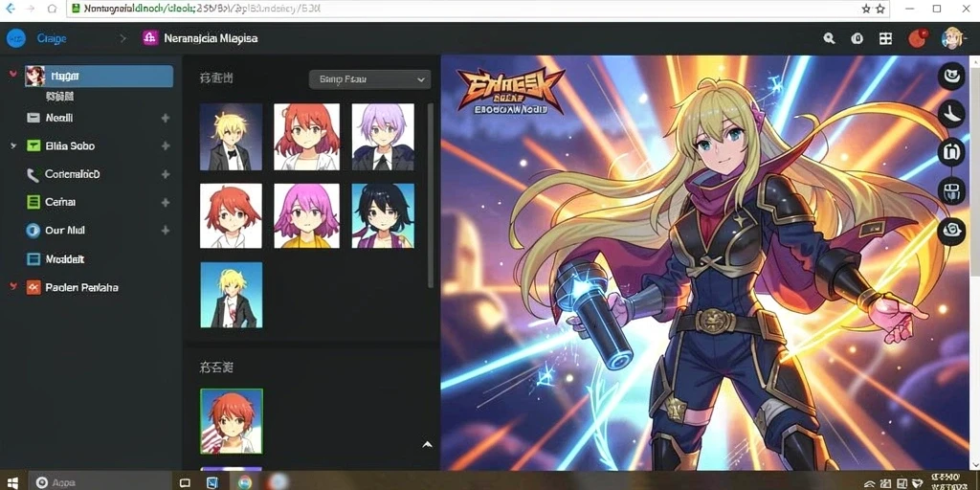Click the topmost round icon beside artwork
The image size is (980, 490).
click(952, 77)
